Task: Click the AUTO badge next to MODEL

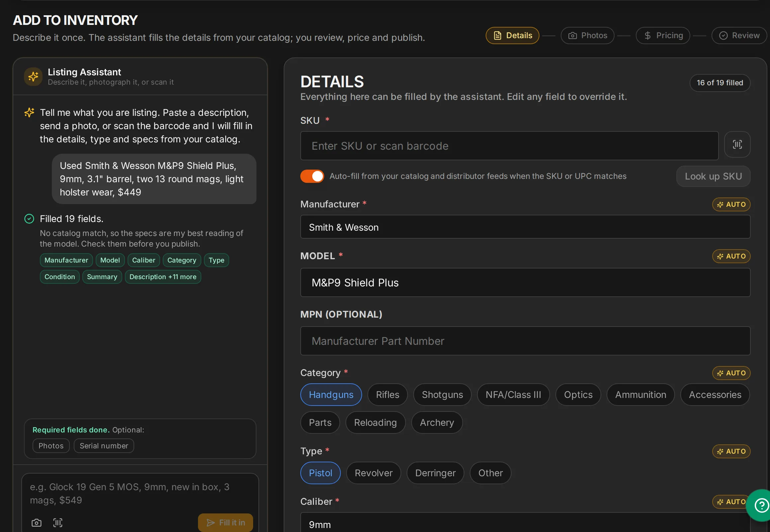Action: [x=731, y=256]
